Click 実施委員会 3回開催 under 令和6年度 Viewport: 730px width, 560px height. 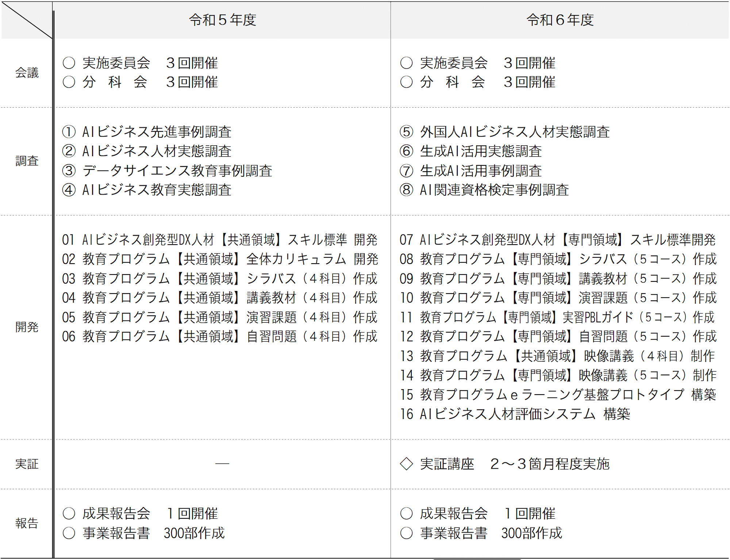pyautogui.click(x=478, y=63)
